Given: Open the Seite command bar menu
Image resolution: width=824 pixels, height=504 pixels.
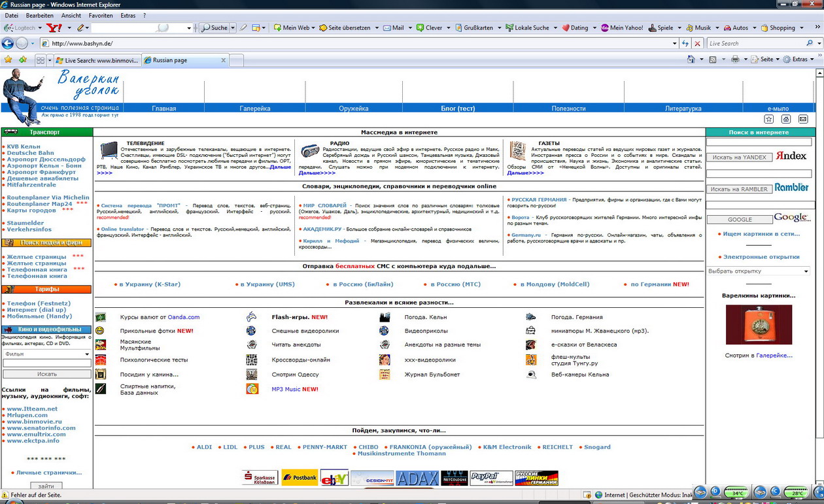Looking at the screenshot, I should point(765,59).
